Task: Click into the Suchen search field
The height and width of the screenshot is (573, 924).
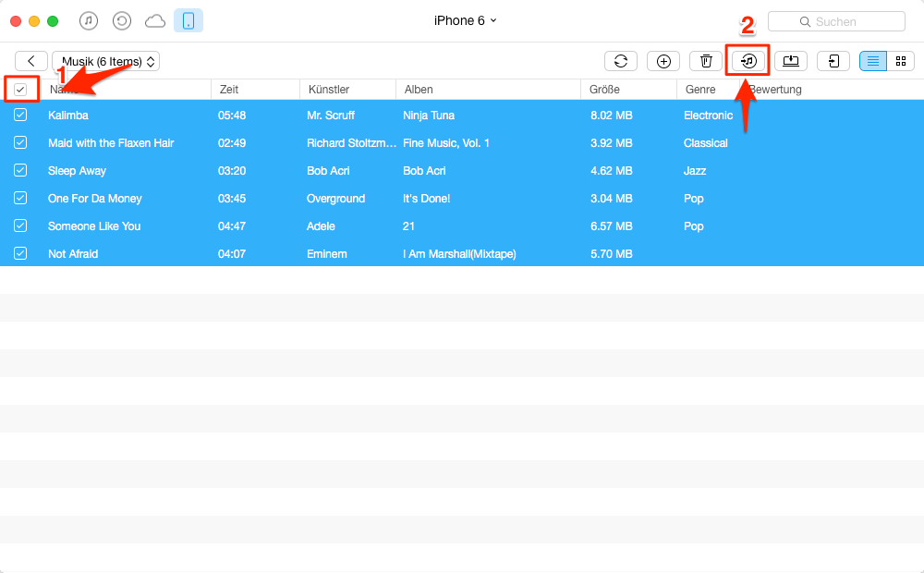Action: click(x=836, y=22)
